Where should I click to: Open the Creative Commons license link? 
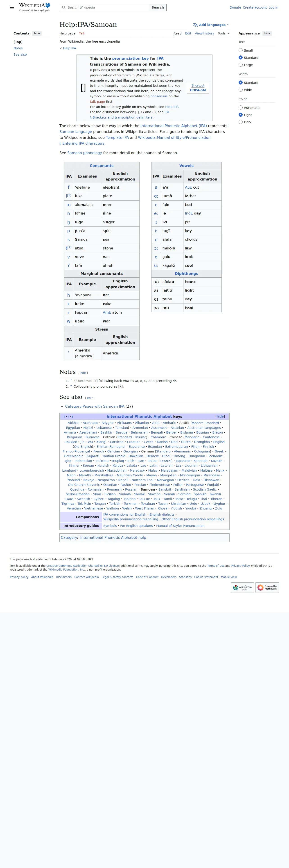82,566
